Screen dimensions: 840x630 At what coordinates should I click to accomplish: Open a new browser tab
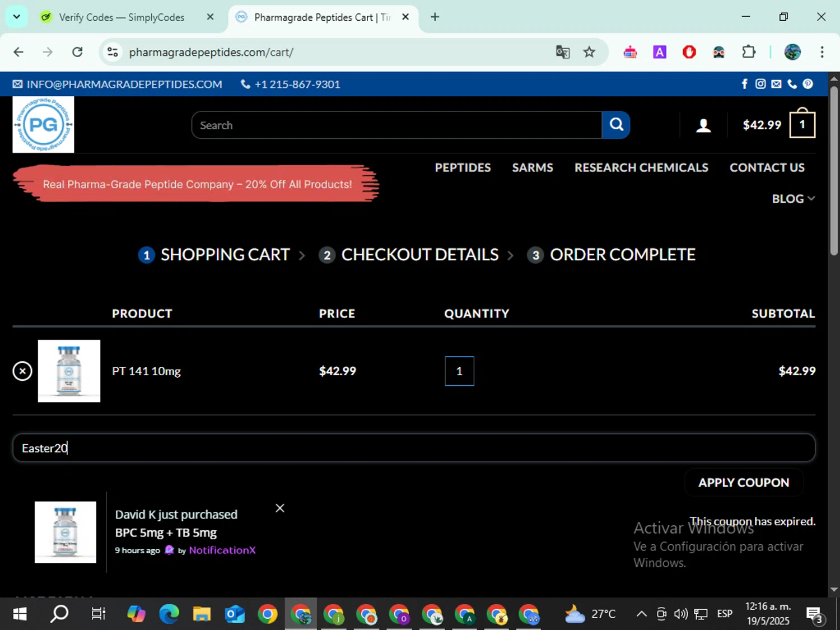435,17
